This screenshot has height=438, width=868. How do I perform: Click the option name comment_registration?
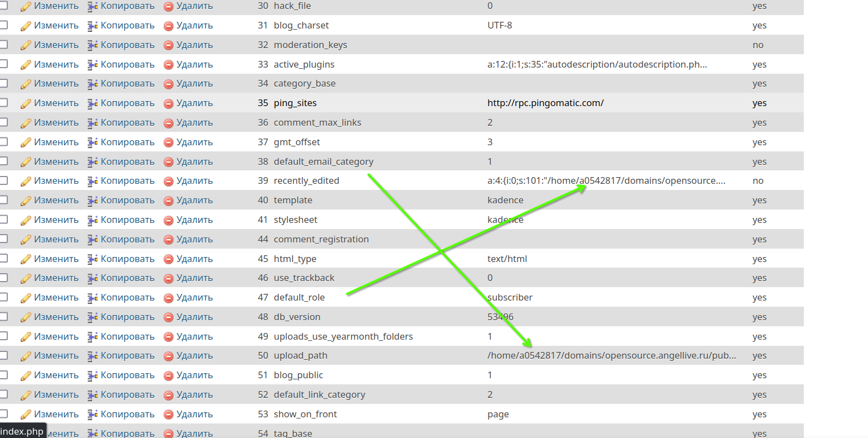(x=321, y=240)
